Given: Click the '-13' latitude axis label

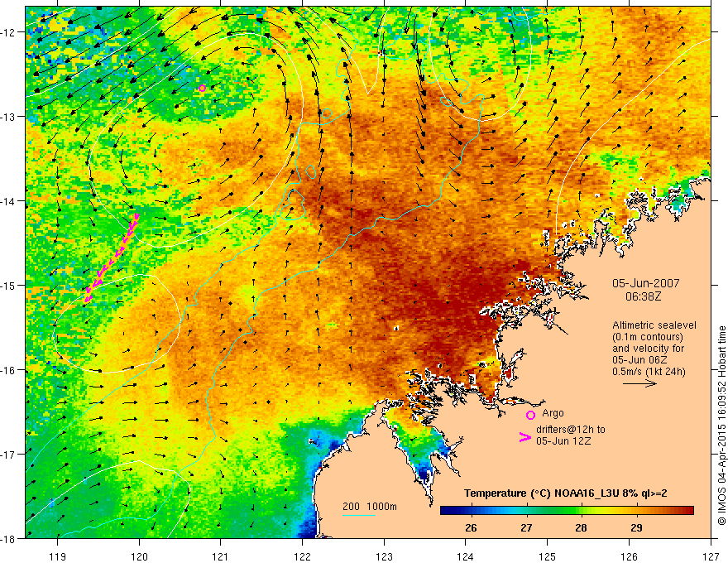Looking at the screenshot, I should click(x=9, y=117).
